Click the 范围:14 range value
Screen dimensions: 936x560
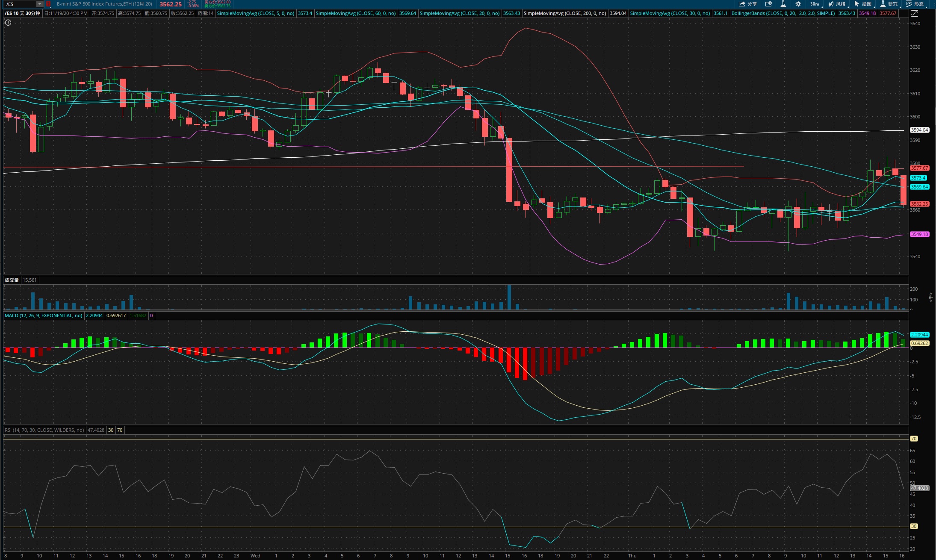pos(205,13)
